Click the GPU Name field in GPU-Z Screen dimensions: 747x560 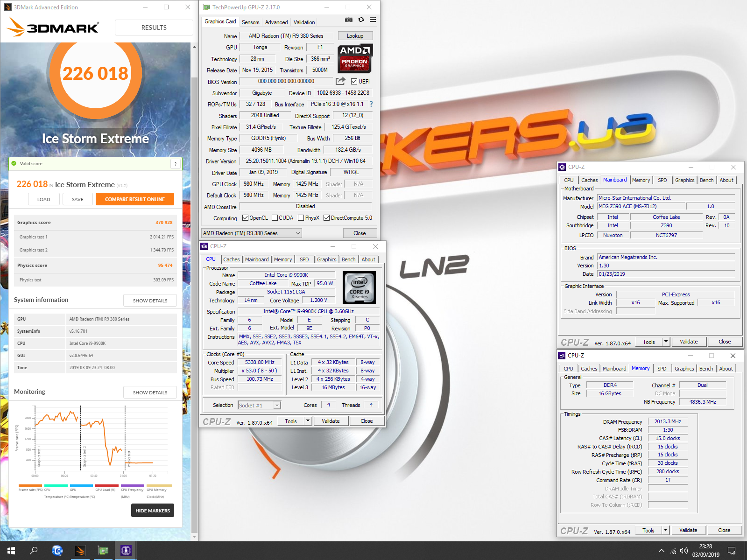pyautogui.click(x=286, y=36)
